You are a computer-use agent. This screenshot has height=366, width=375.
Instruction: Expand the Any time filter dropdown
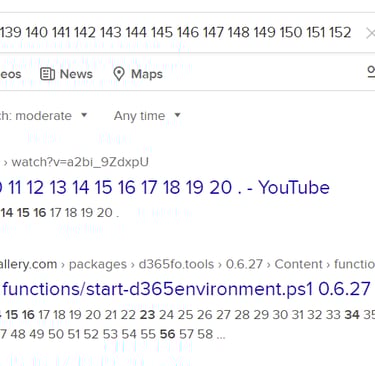click(x=147, y=116)
